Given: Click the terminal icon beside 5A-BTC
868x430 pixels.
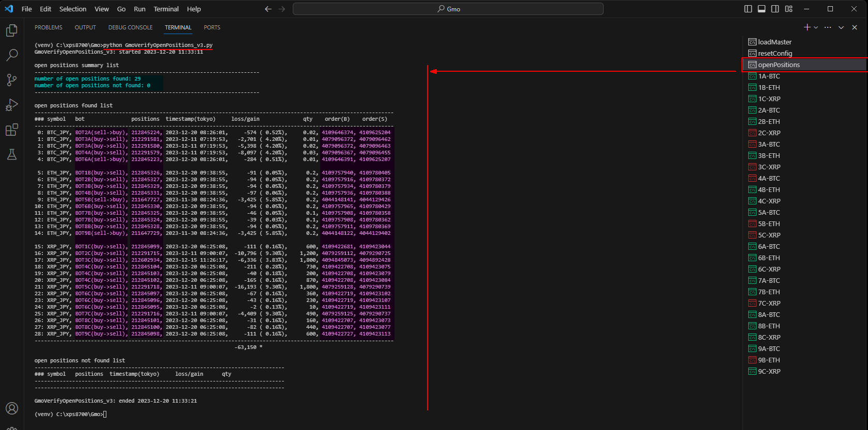Looking at the screenshot, I should pos(752,212).
